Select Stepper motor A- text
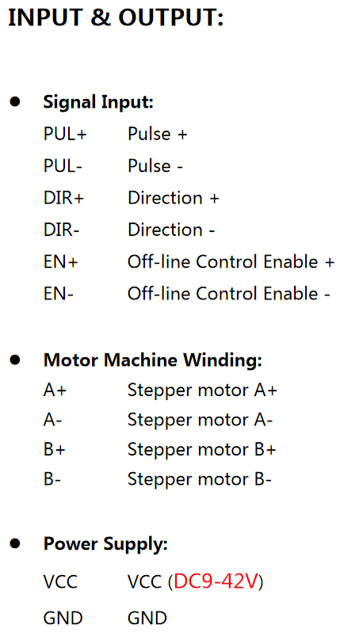Image resolution: width=359 pixels, height=644 pixels. 200,420
